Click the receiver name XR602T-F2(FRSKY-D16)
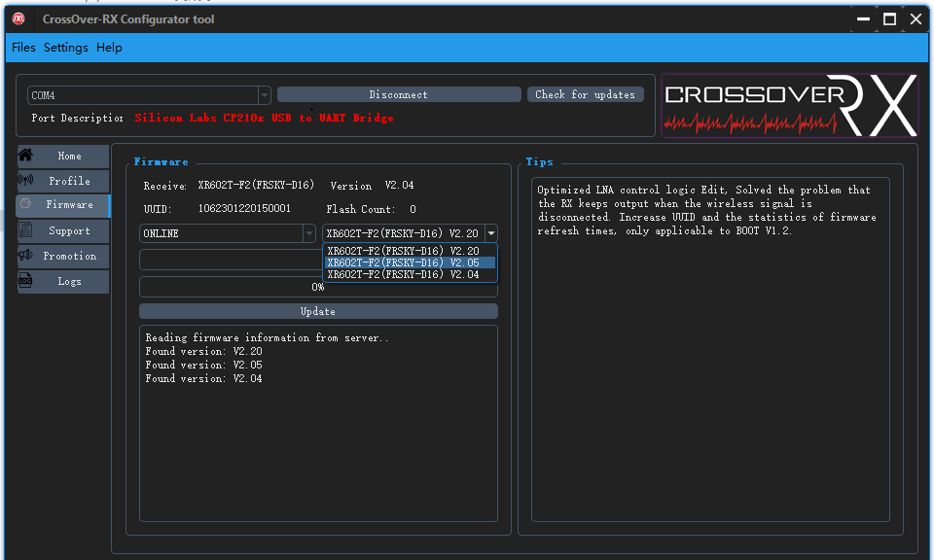Image resolution: width=934 pixels, height=560 pixels. (x=256, y=185)
